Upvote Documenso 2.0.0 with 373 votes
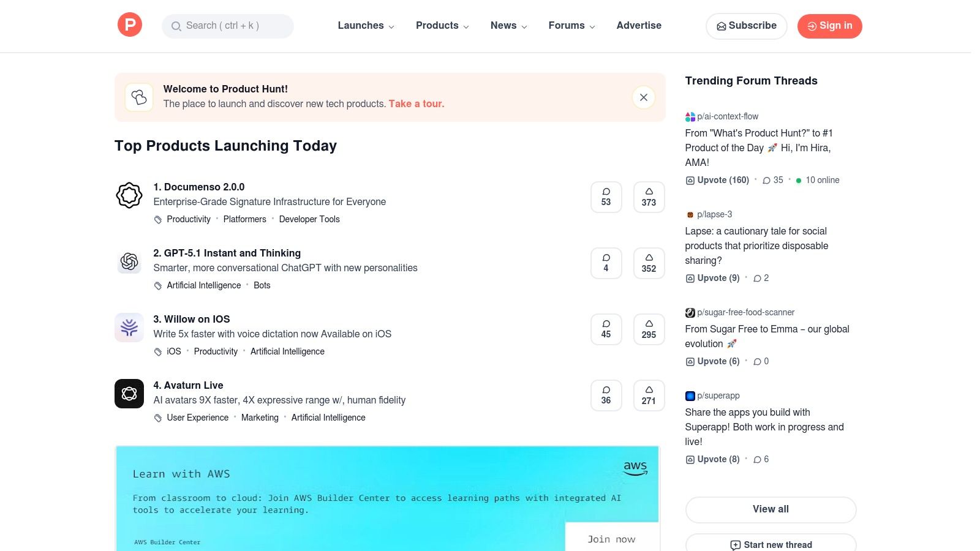This screenshot has width=980, height=551. tap(649, 197)
